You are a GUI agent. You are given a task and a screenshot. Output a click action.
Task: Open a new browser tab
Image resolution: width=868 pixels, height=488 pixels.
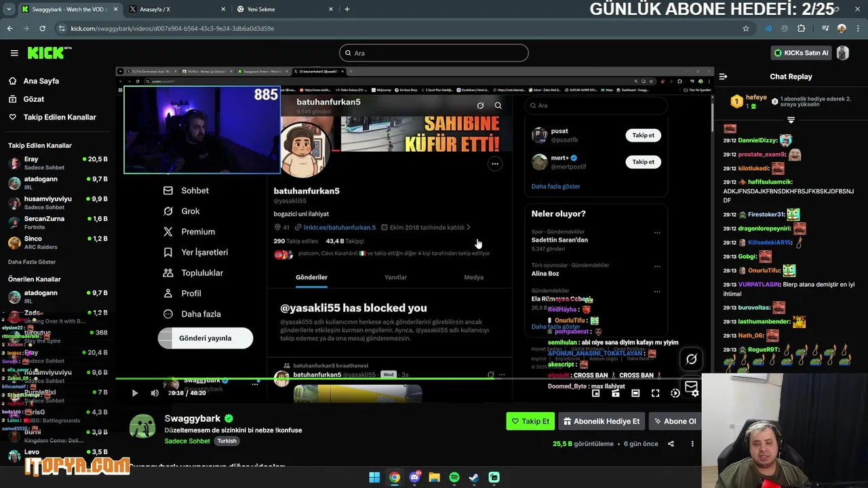(347, 9)
